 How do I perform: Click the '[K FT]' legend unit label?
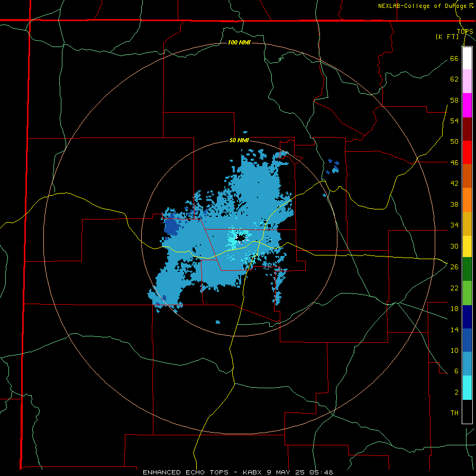[447, 36]
